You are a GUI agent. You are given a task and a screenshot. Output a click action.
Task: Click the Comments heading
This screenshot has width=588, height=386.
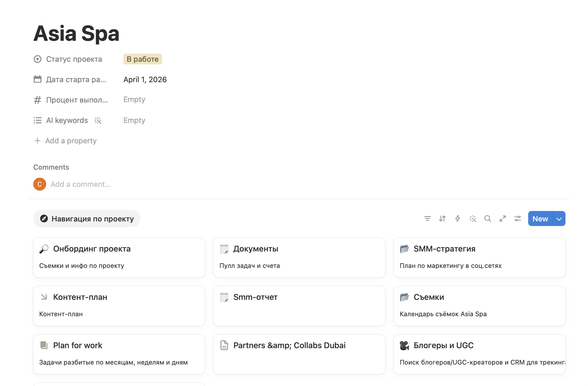tap(51, 167)
